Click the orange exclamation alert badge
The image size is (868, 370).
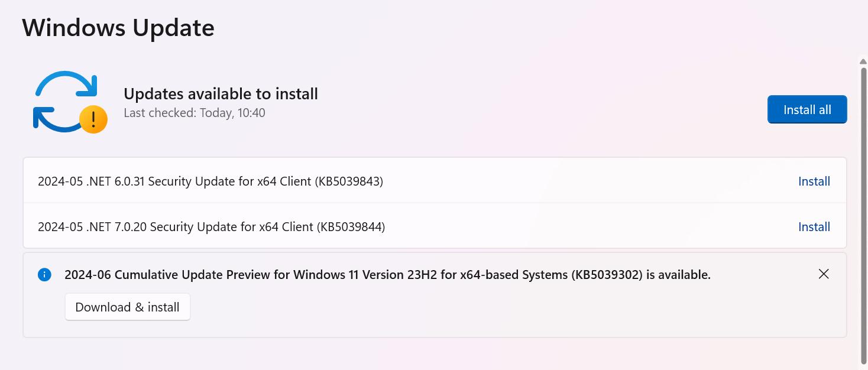click(92, 118)
